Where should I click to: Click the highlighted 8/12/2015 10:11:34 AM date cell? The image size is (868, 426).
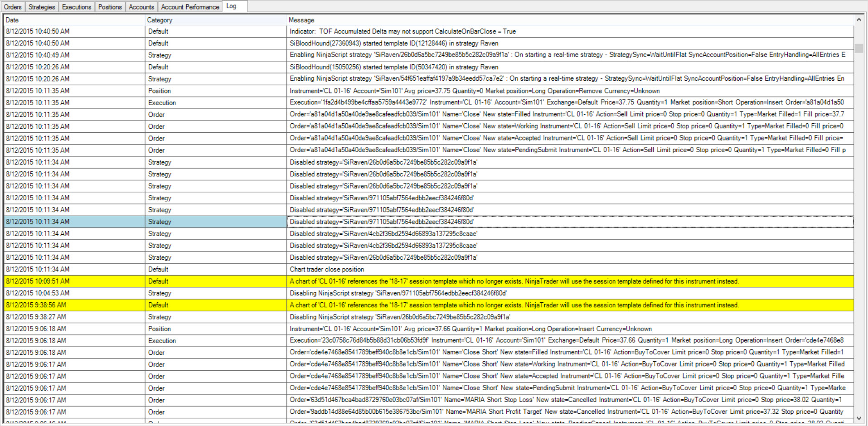74,222
